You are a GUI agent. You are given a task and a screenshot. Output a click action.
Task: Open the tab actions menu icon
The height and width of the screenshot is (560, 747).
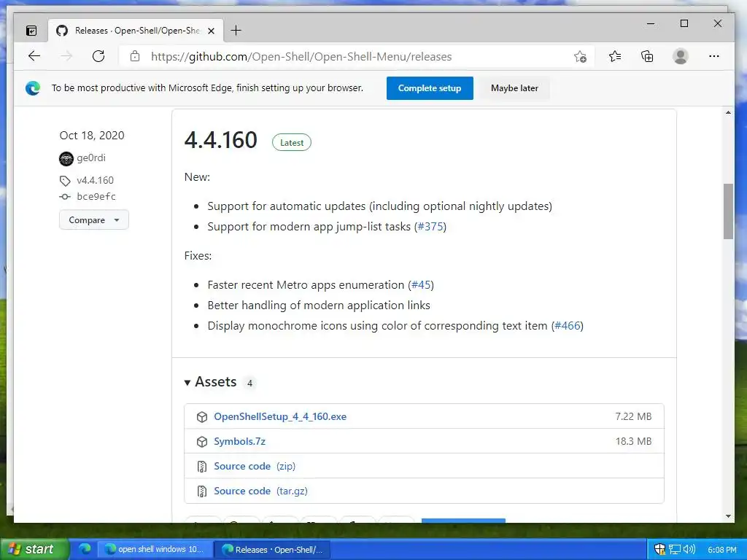[31, 31]
